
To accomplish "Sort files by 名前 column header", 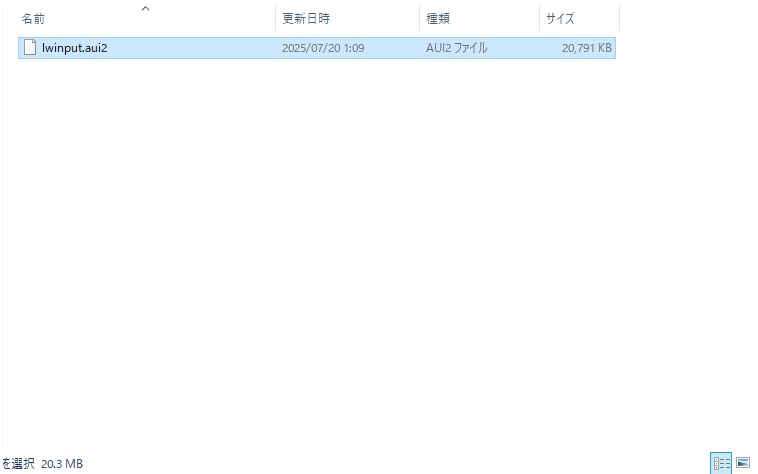I will click(x=34, y=19).
